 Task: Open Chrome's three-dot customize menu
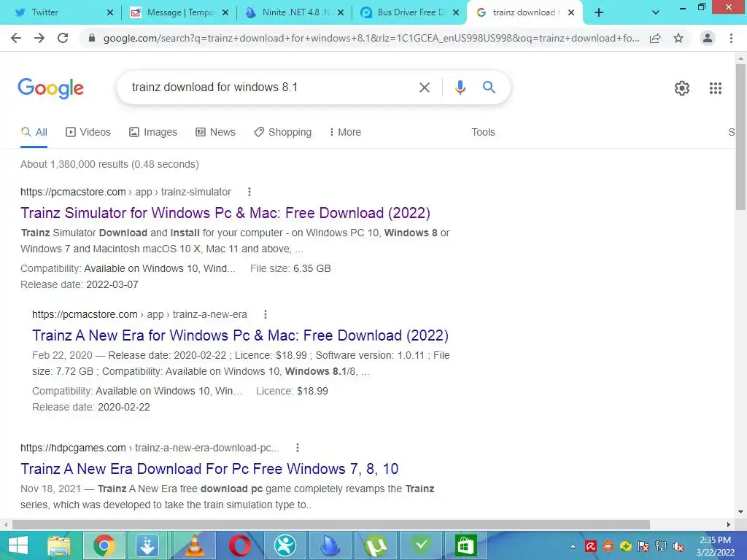[x=731, y=38]
